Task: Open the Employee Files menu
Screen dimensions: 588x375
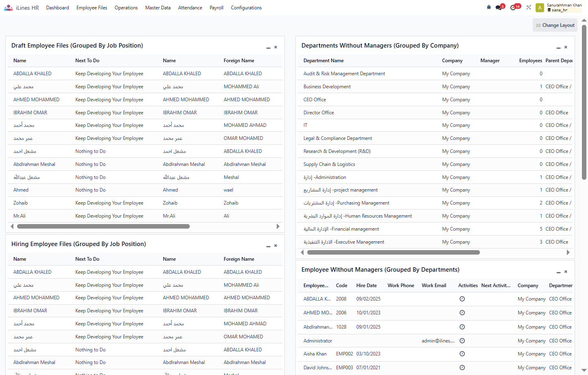Action: (92, 8)
